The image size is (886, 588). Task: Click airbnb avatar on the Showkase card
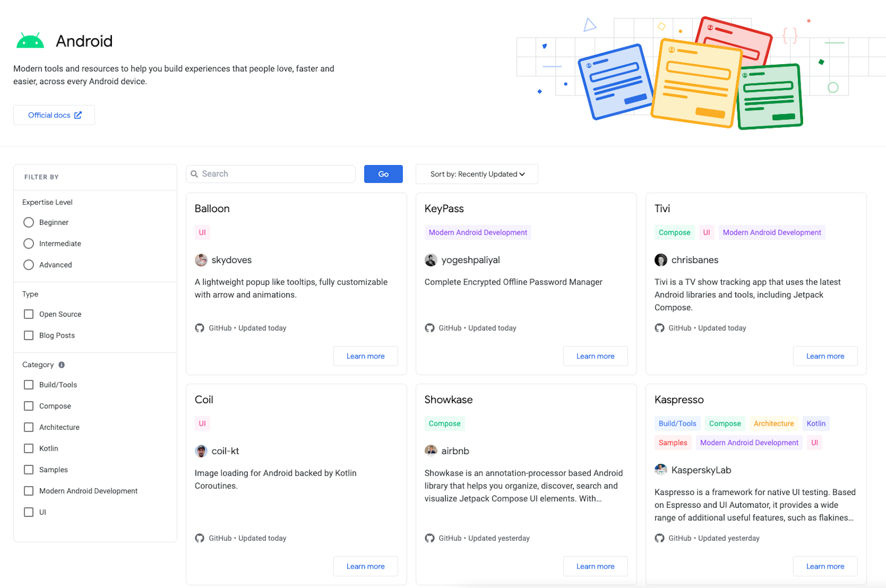(x=431, y=451)
